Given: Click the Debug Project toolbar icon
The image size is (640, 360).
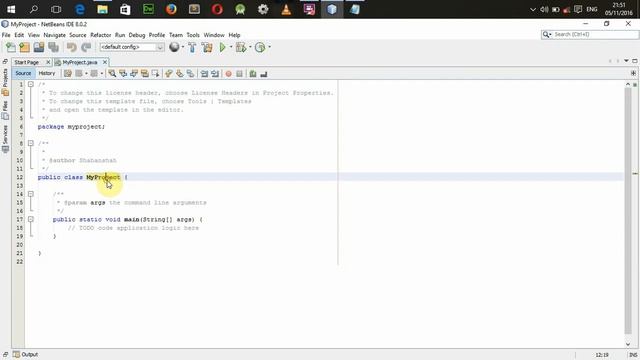Looking at the screenshot, I should (241, 47).
